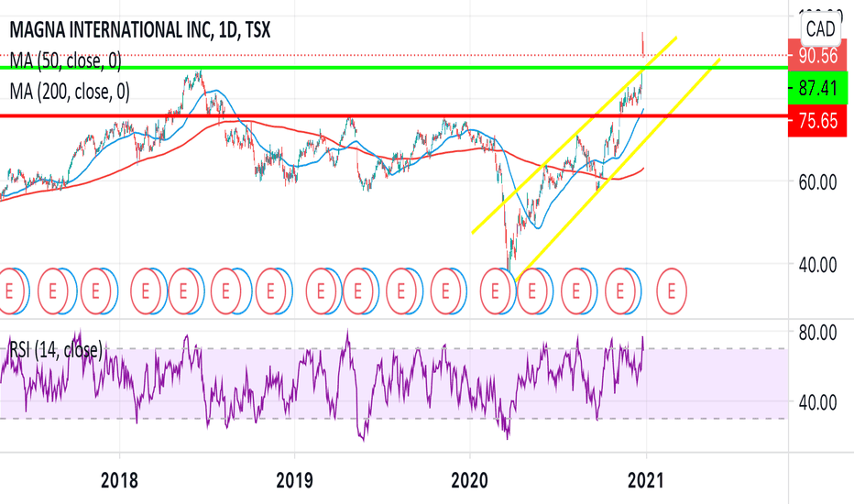Open the upcoming earnings marker after 2021
Image resolution: width=854 pixels, height=504 pixels.
(671, 291)
